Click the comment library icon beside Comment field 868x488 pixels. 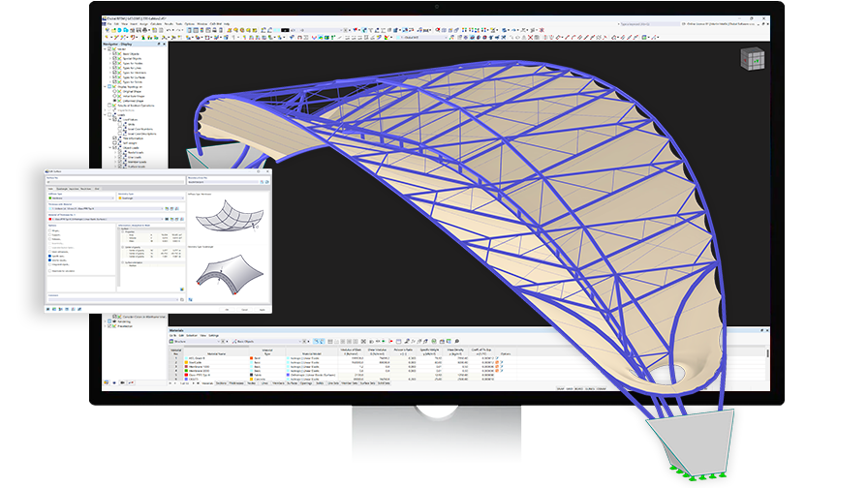click(x=182, y=300)
